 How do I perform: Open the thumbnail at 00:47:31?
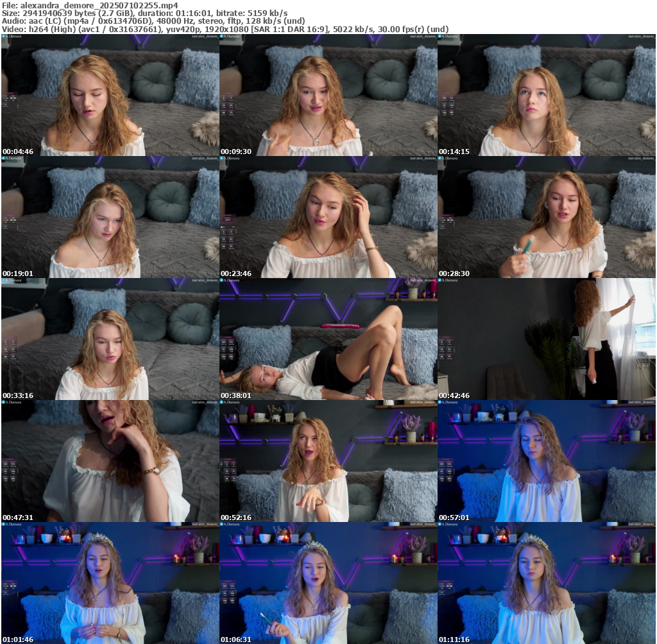110,461
